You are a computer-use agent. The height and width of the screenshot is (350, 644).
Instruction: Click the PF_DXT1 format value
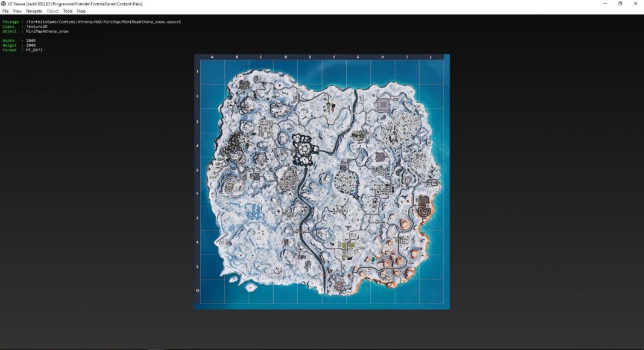(x=34, y=50)
